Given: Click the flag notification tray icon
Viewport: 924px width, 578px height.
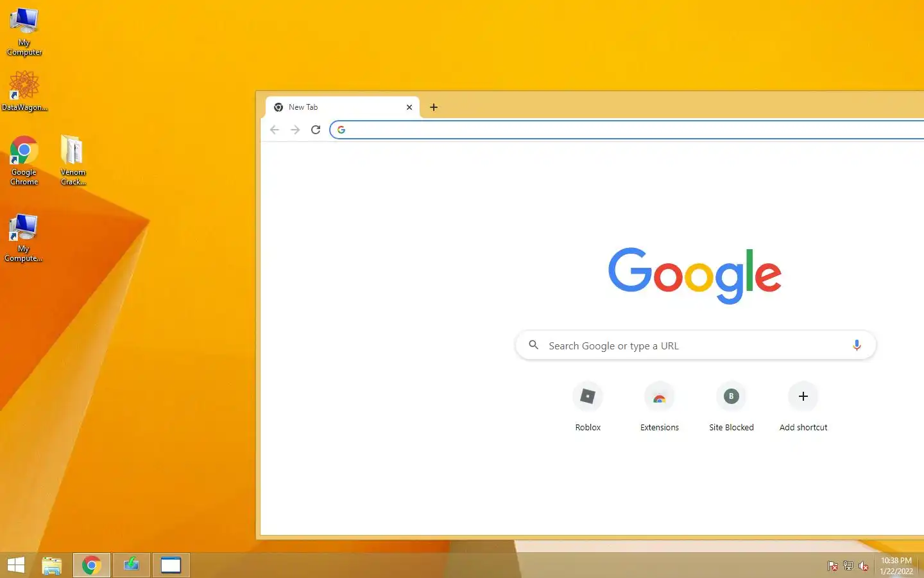Looking at the screenshot, I should point(833,566).
